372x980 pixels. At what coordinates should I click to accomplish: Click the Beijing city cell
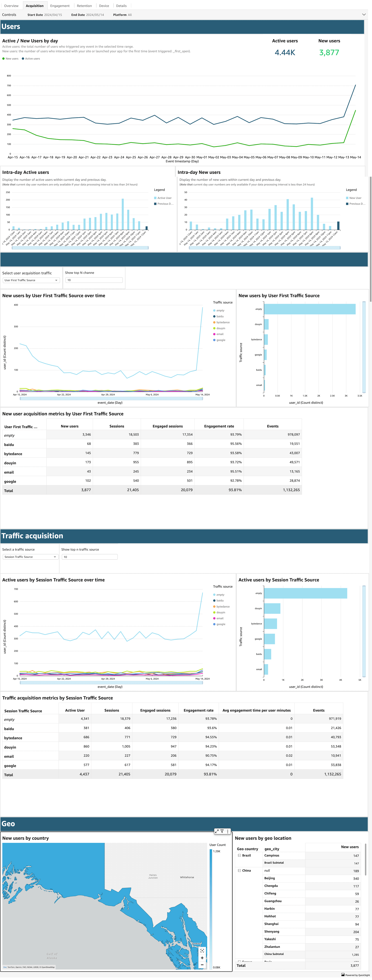pos(269,878)
